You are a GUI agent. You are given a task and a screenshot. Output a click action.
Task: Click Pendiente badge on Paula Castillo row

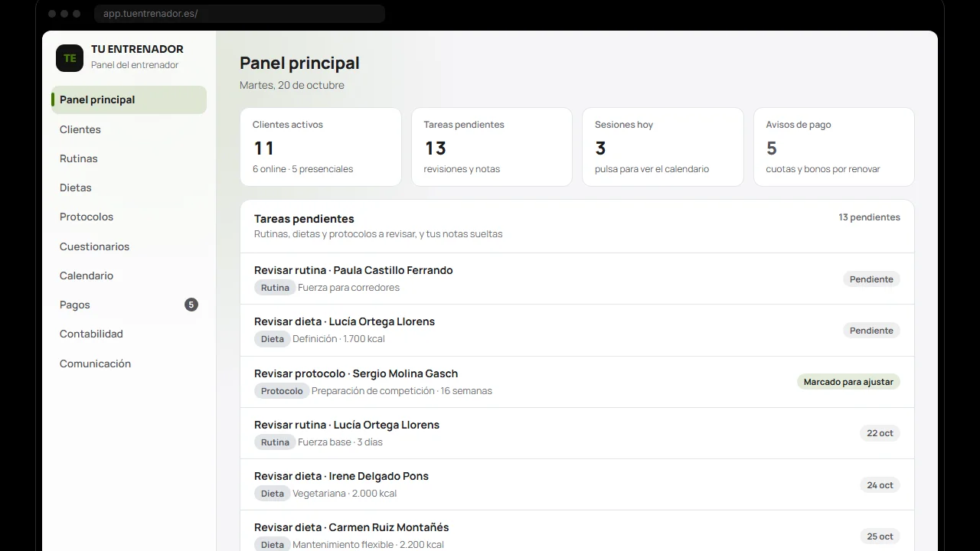click(871, 279)
